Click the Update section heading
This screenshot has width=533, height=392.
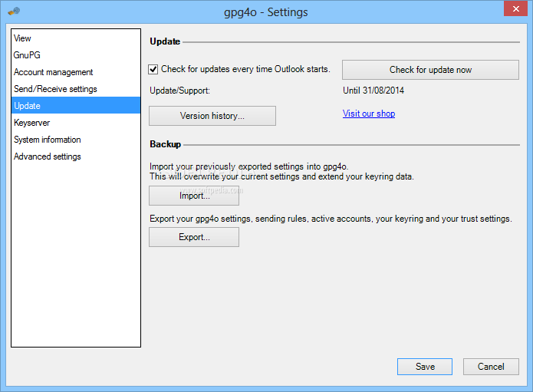165,41
